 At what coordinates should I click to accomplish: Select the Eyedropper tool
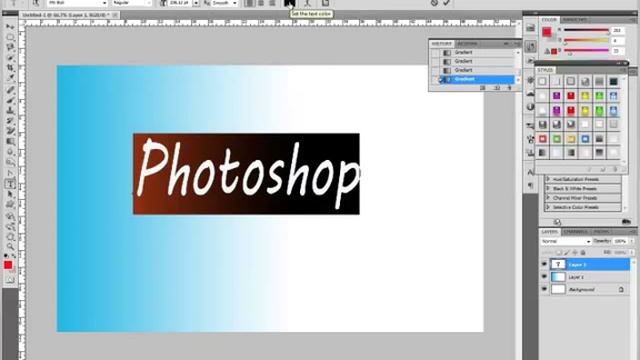point(10,78)
